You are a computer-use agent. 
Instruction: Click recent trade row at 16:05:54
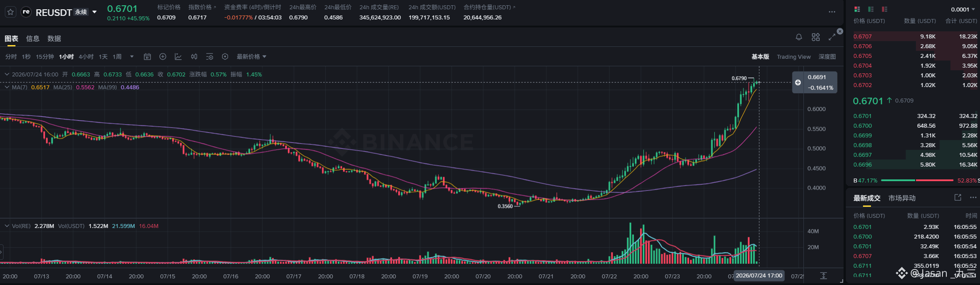click(915, 246)
